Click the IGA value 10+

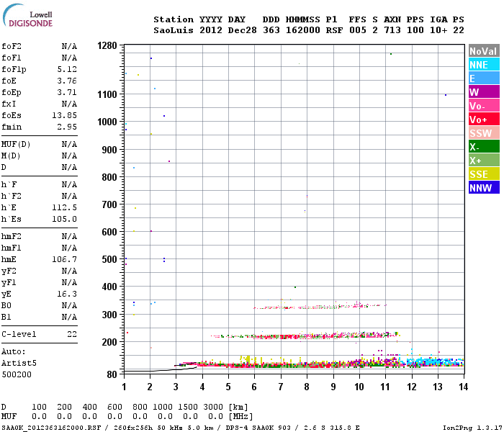pyautogui.click(x=438, y=30)
